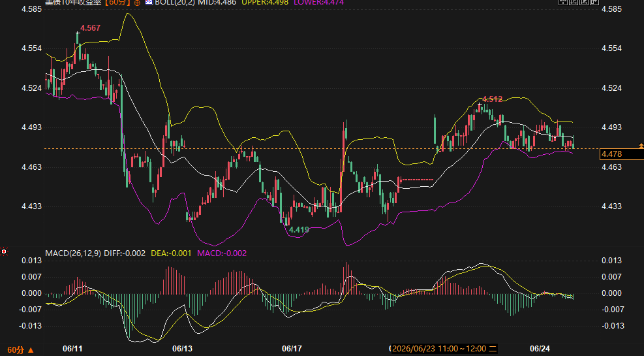This screenshot has width=644, height=356.
Task: Click the 4.419 low price marker
Action: point(299,230)
